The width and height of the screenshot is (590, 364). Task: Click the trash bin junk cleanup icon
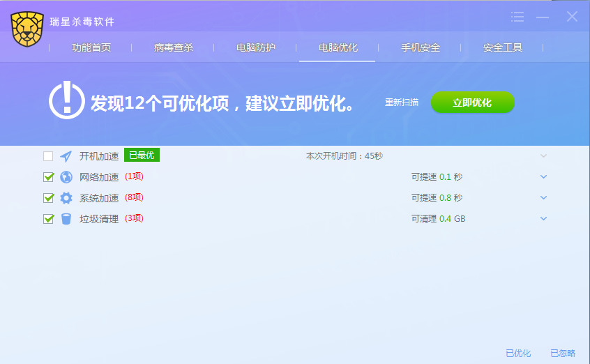click(x=66, y=219)
